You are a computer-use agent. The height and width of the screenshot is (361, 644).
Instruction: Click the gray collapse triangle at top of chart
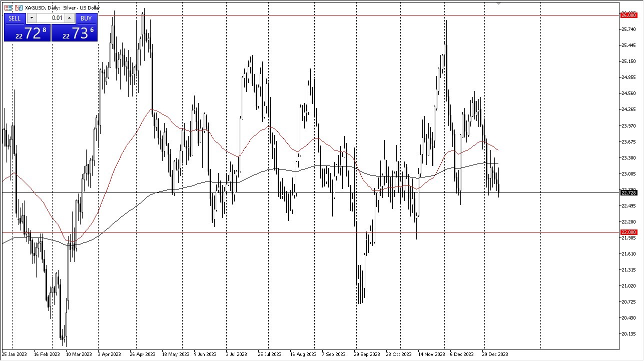(x=498, y=4)
